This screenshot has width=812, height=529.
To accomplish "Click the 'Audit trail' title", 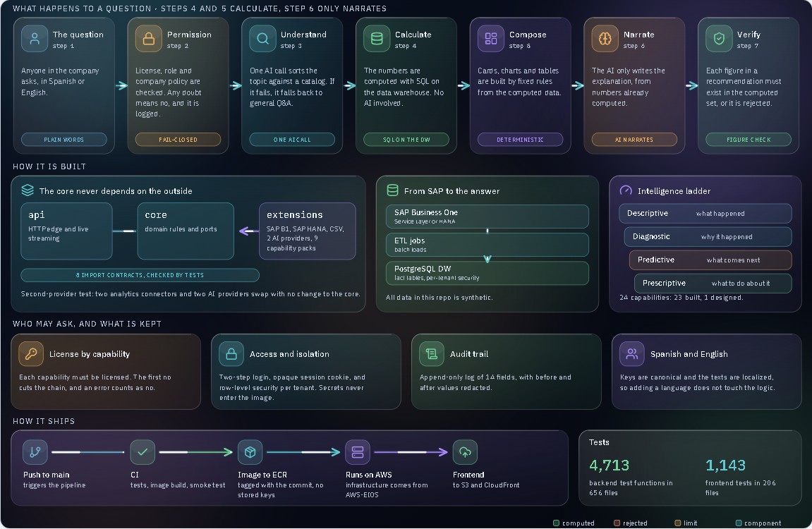I will pyautogui.click(x=469, y=354).
